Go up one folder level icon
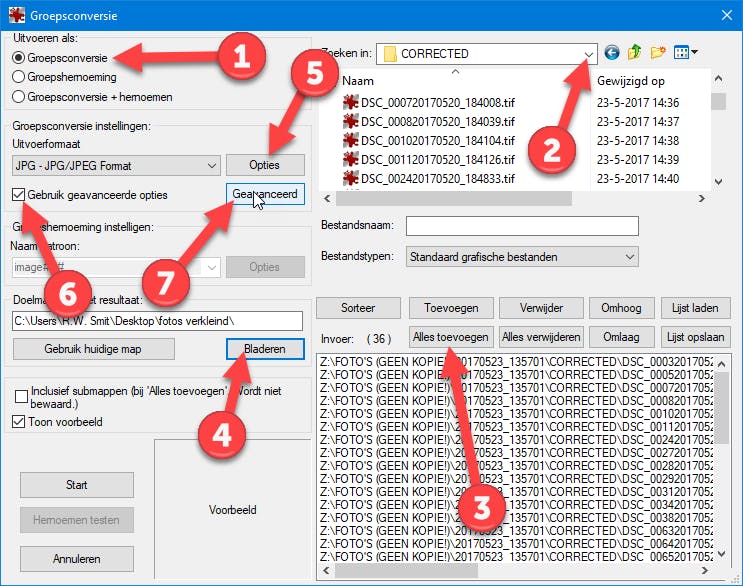743x586 pixels. (x=634, y=53)
